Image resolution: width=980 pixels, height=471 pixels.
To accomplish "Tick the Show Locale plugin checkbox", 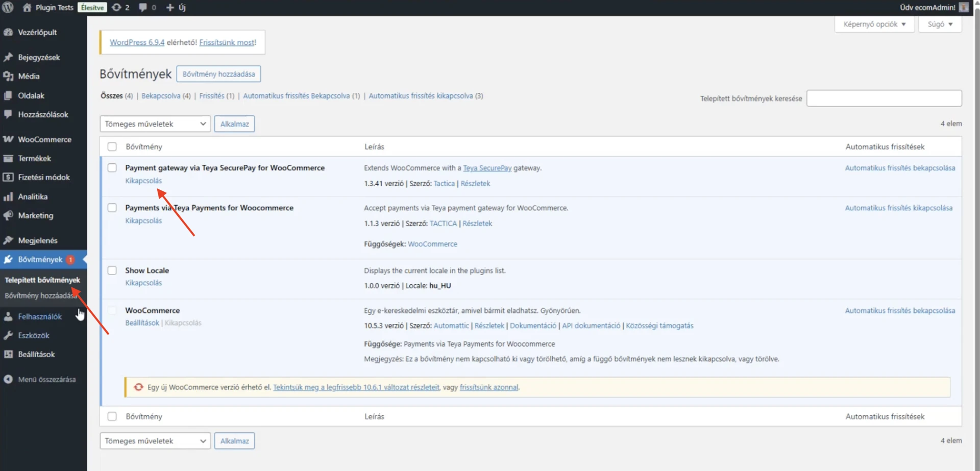I will point(112,270).
